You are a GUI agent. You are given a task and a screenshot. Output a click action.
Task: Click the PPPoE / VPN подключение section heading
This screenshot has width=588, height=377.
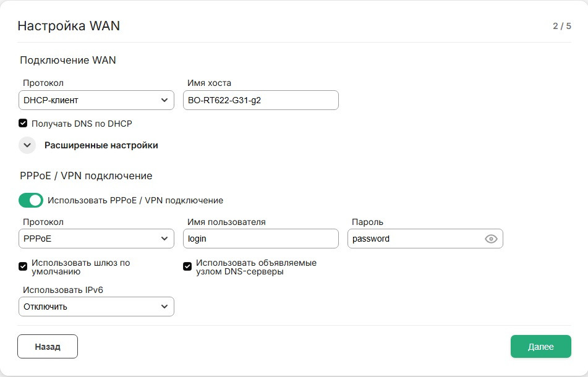click(86, 176)
